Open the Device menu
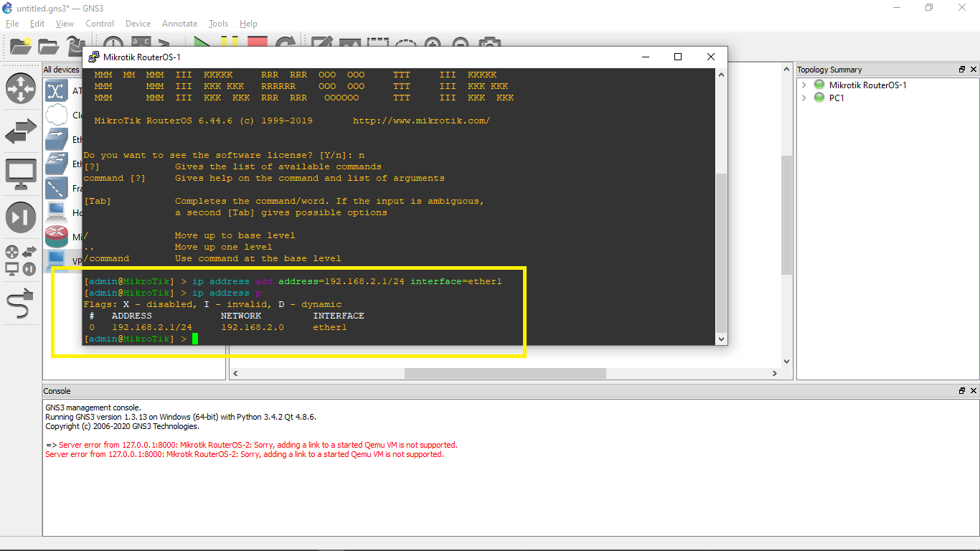The width and height of the screenshot is (980, 551). pyautogui.click(x=138, y=24)
